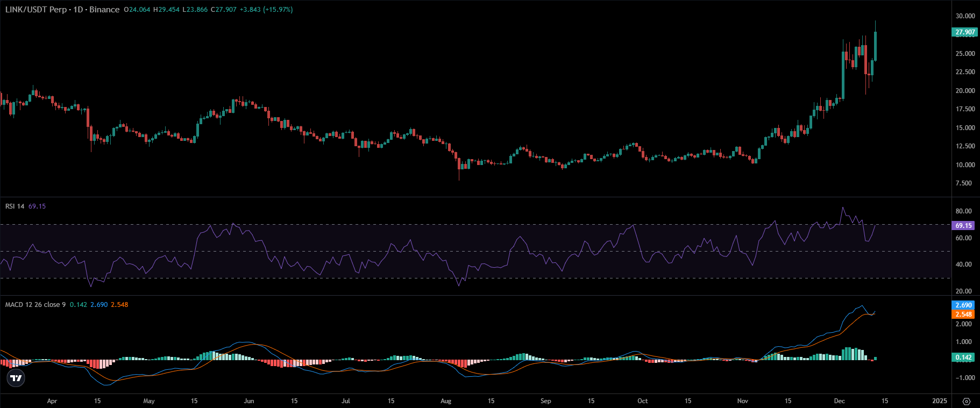Image resolution: width=980 pixels, height=408 pixels.
Task: Click the 2025 time axis label
Action: pyautogui.click(x=939, y=401)
